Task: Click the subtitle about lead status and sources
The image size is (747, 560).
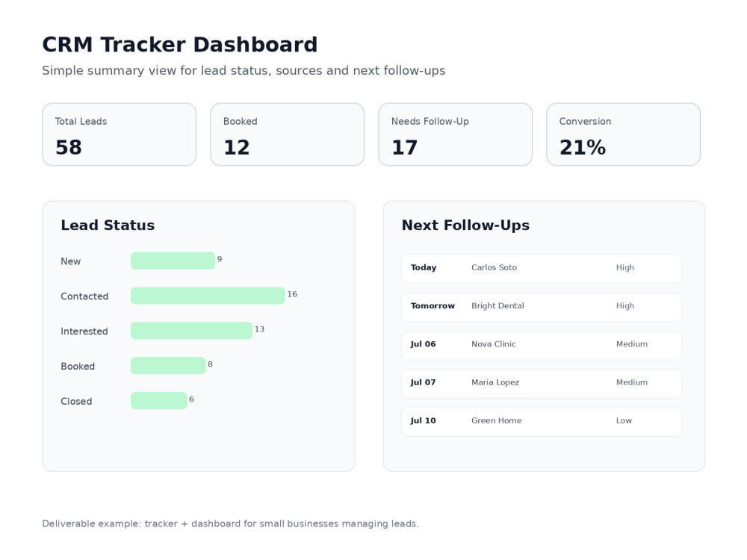Action: 244,70
